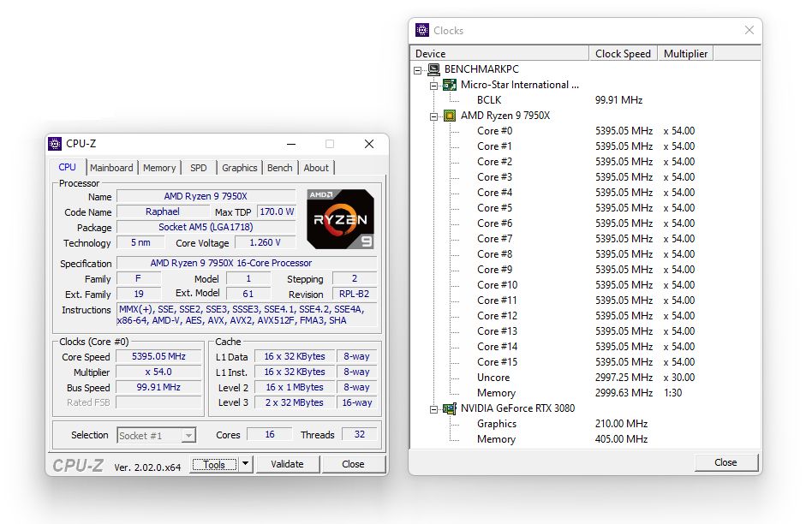Select the Core #8 row

585,254
